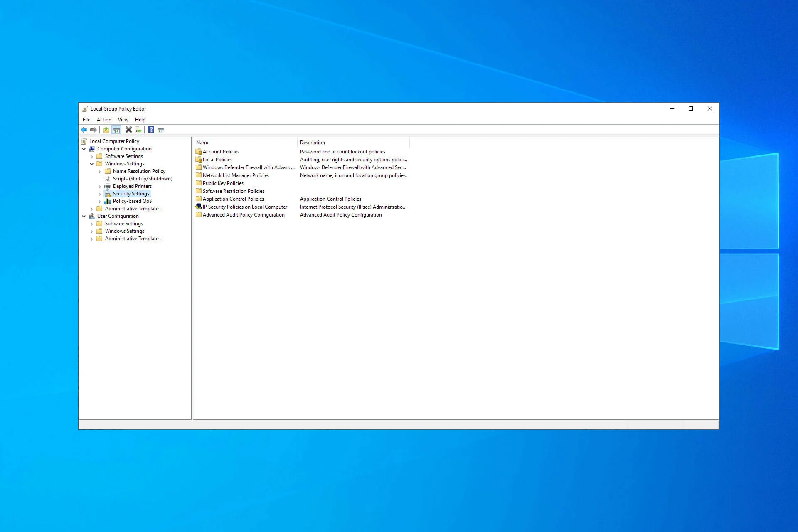This screenshot has width=798, height=532.
Task: Collapse Windows Settings under Computer Configuration
Action: (x=92, y=164)
